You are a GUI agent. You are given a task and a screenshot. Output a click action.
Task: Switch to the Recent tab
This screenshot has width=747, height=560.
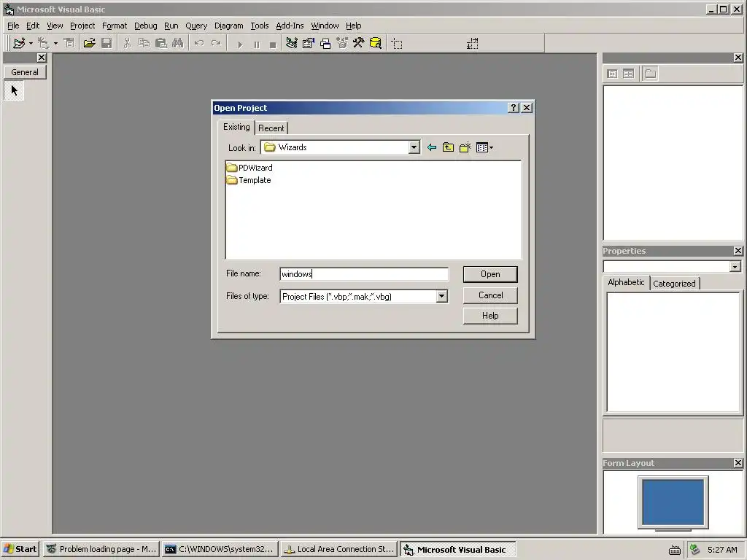(x=271, y=128)
